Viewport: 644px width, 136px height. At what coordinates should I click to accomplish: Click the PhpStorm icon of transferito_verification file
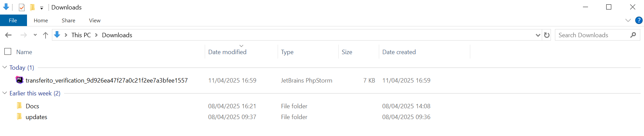[x=20, y=80]
